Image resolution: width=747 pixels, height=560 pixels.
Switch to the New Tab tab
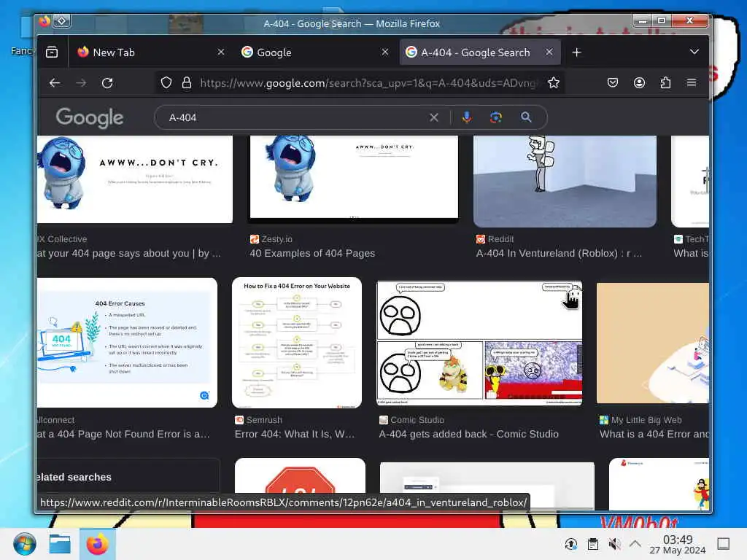pyautogui.click(x=150, y=52)
